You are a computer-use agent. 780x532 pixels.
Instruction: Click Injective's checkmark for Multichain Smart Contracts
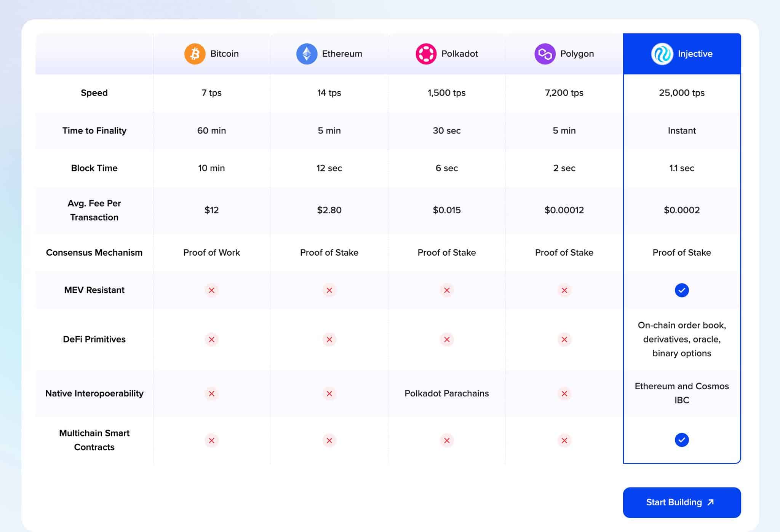pyautogui.click(x=681, y=440)
